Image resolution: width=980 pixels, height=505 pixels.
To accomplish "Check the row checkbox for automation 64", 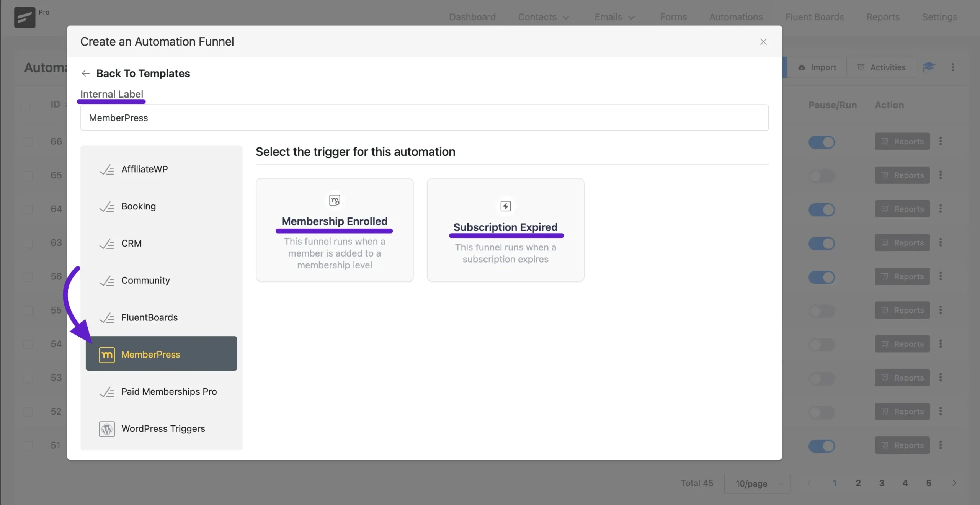I will [x=28, y=209].
